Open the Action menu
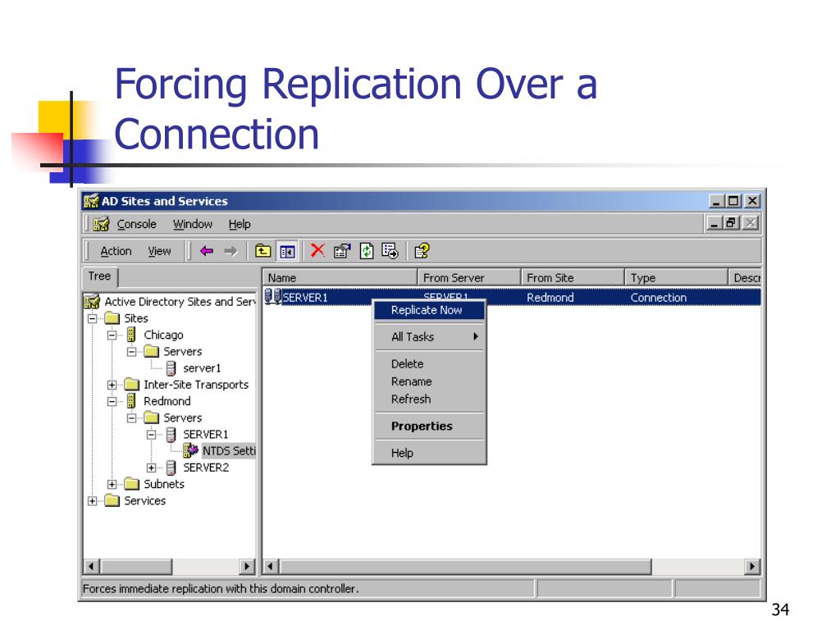The image size is (840, 630). 116,251
